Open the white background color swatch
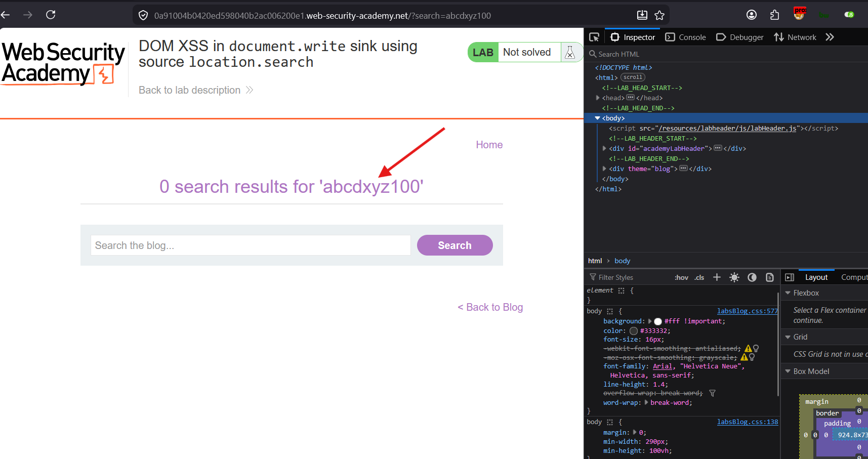The image size is (868, 459). (658, 321)
